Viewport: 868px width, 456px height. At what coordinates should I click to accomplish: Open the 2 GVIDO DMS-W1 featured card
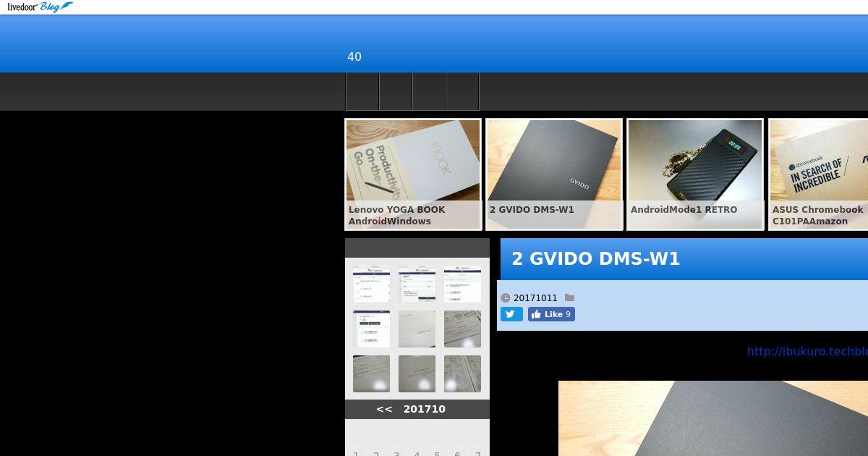[x=554, y=174]
